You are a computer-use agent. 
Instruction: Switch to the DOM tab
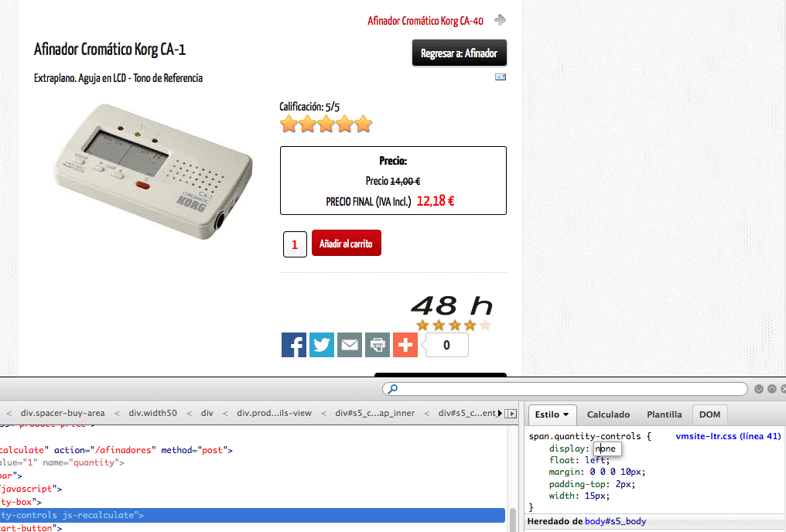709,414
